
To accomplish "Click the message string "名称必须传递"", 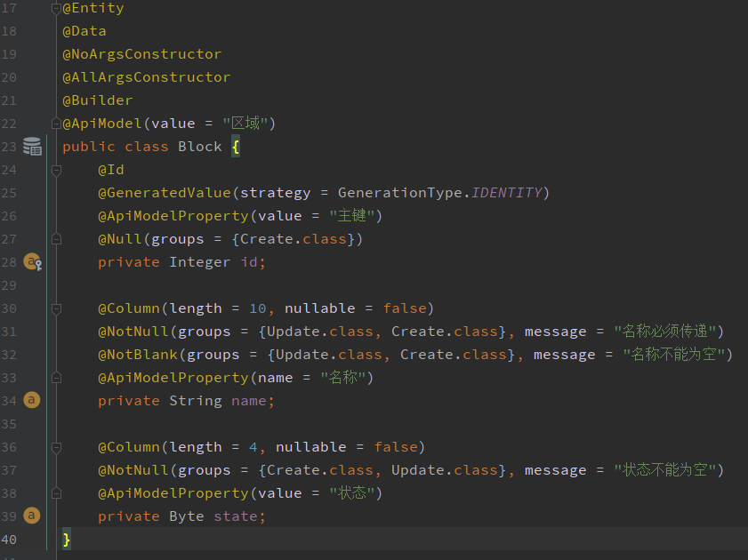I will click(x=664, y=331).
